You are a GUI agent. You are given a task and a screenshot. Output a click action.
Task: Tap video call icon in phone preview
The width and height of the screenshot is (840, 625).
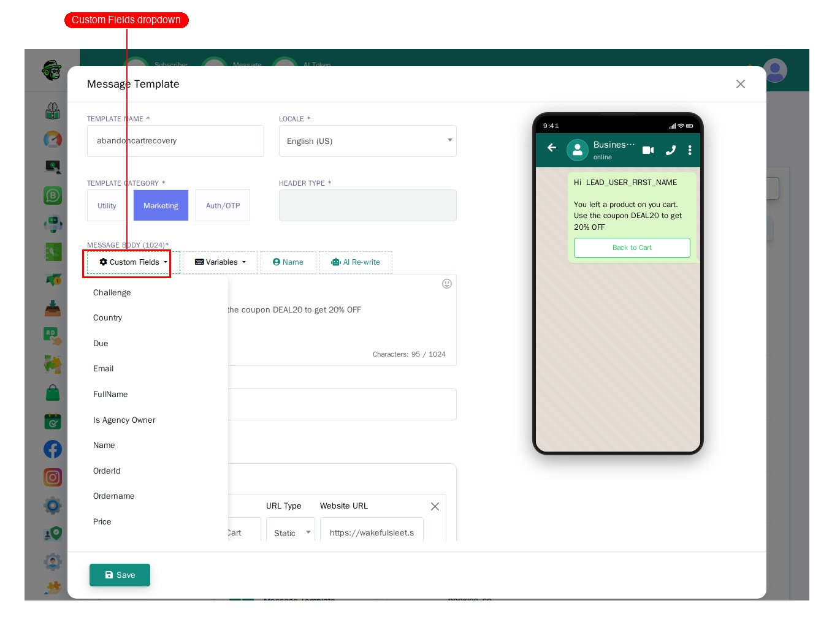648,150
